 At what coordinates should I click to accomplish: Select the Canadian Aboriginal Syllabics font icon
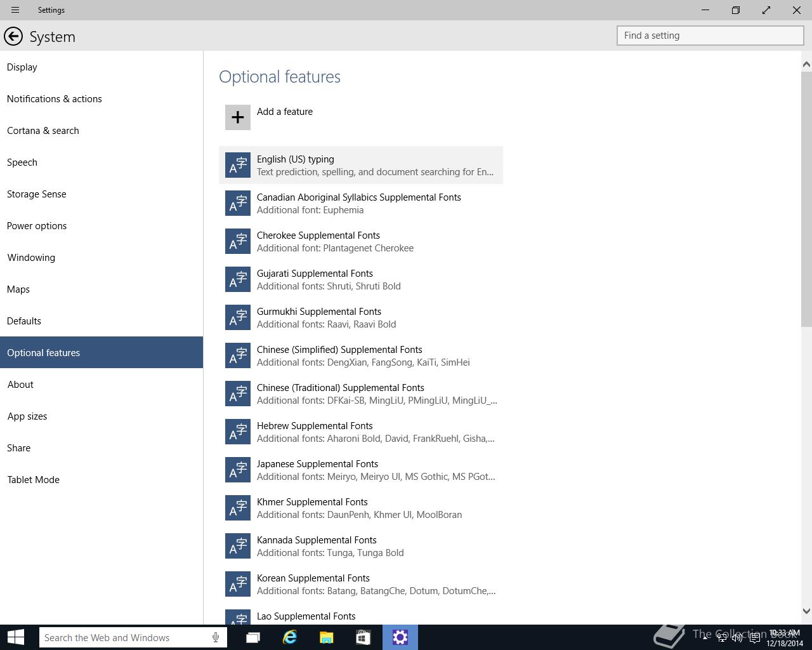tap(238, 203)
